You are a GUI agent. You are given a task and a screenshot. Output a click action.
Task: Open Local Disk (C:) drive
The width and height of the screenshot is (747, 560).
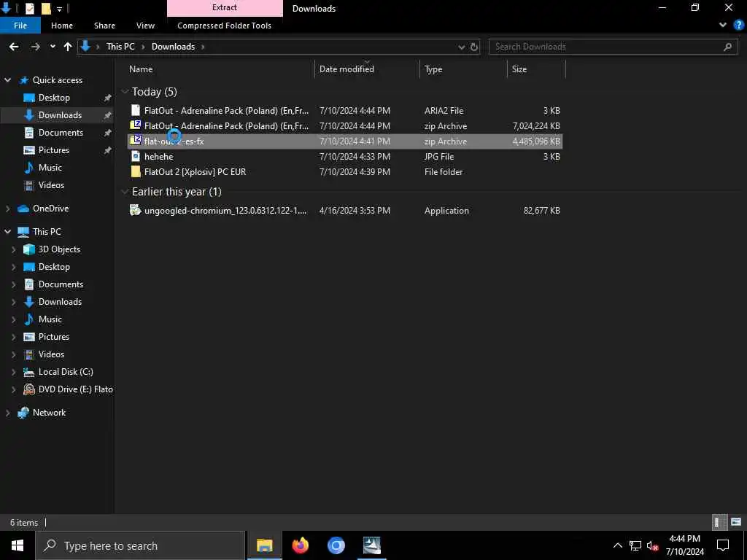pos(66,372)
